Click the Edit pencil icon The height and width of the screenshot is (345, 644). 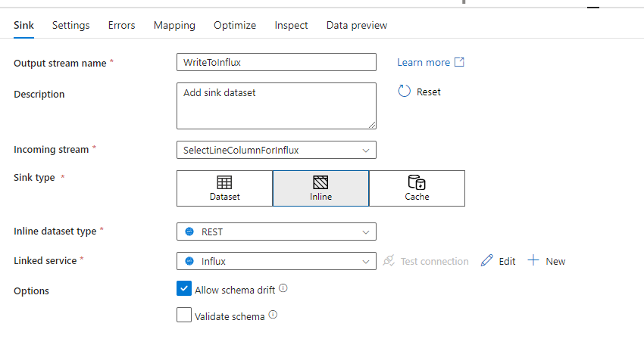click(x=487, y=261)
